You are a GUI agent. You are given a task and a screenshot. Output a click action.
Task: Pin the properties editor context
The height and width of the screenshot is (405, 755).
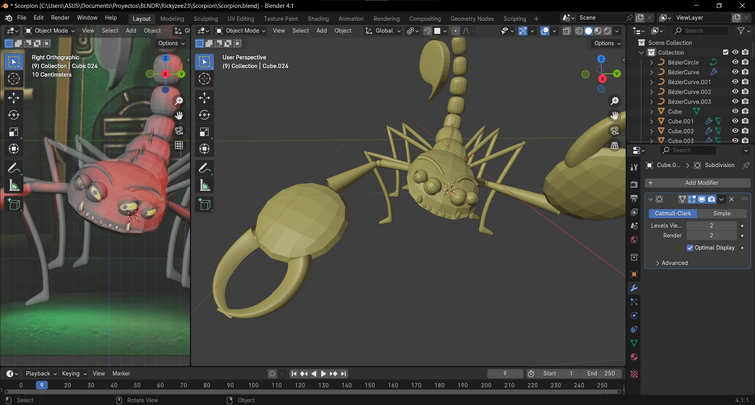tap(746, 165)
